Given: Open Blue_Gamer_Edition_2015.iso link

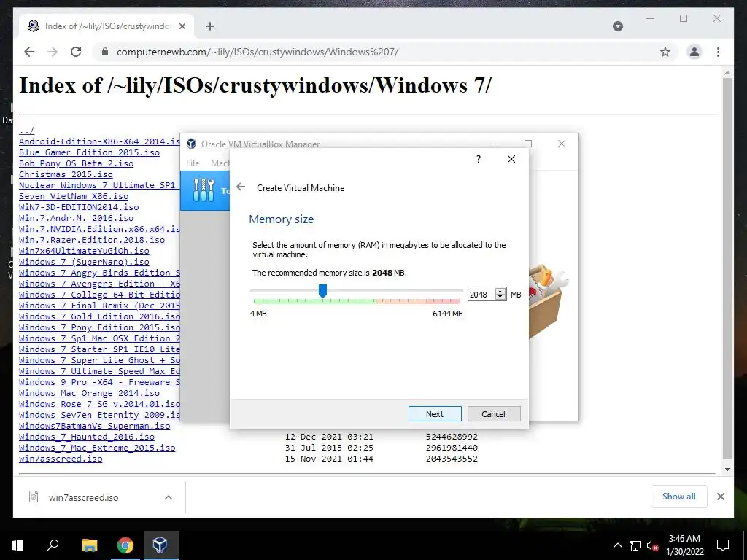Looking at the screenshot, I should click(89, 152).
